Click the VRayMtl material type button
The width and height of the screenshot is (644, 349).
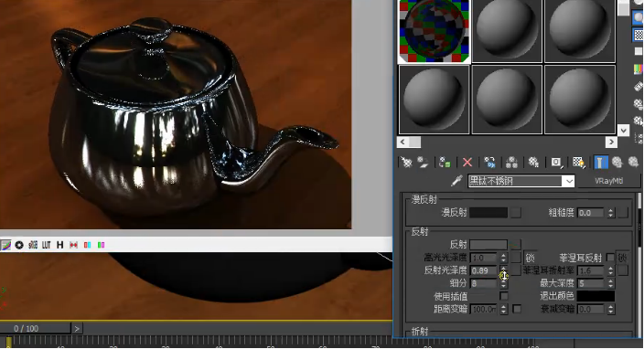coord(608,181)
